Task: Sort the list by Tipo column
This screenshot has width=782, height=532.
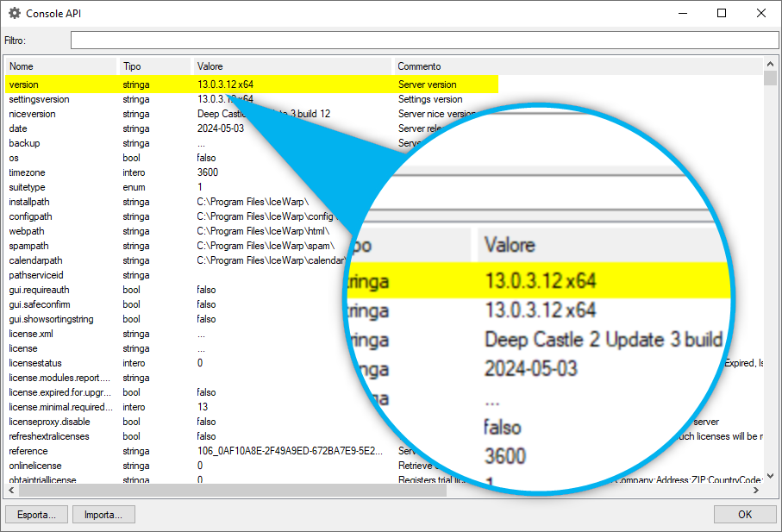Action: (153, 66)
